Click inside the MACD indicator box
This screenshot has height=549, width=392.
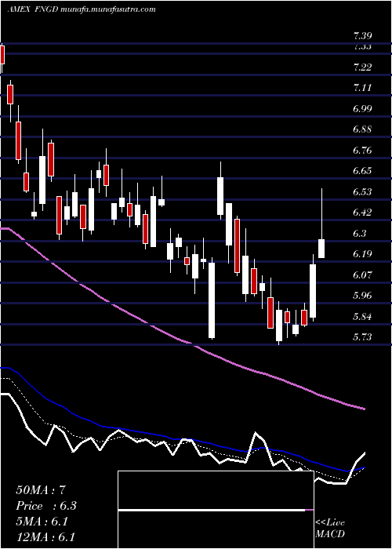click(216, 510)
